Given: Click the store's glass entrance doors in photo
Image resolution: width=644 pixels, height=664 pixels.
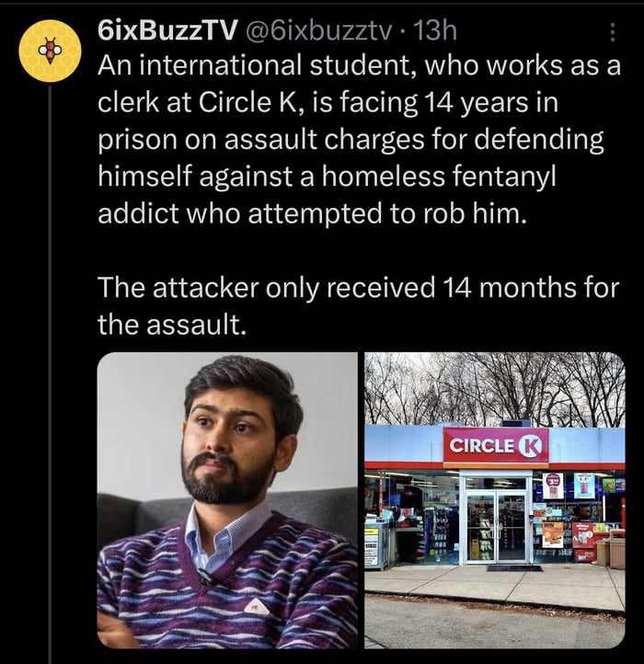Looking at the screenshot, I should 498,523.
